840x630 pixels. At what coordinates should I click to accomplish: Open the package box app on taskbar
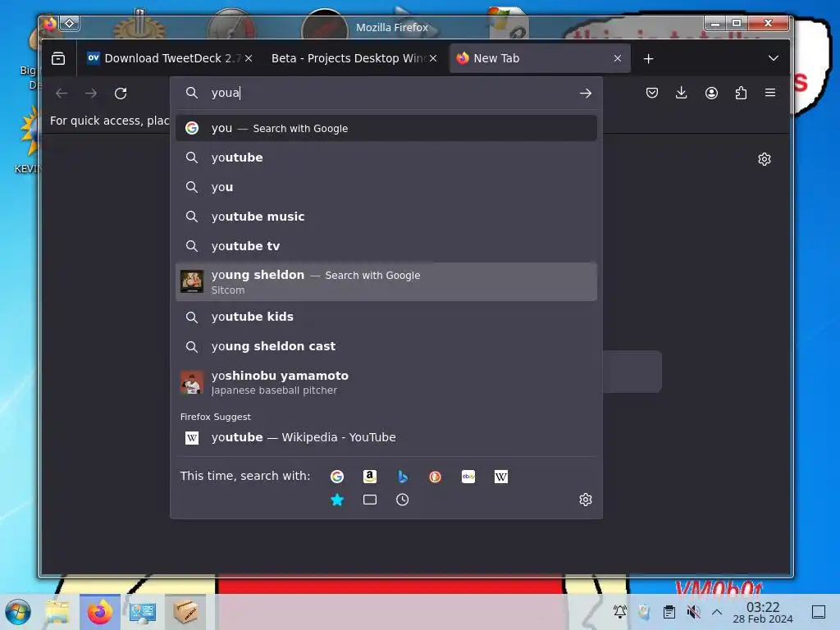[185, 612]
